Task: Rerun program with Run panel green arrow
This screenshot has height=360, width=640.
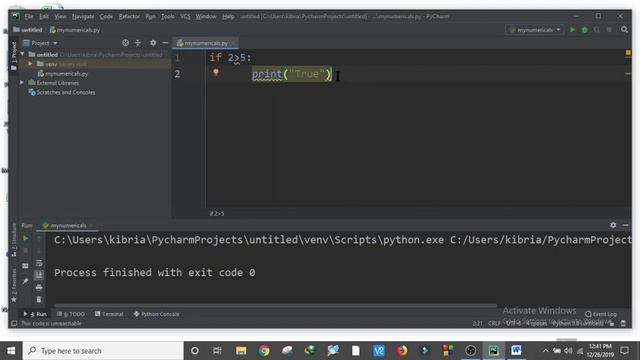Action: [25, 238]
